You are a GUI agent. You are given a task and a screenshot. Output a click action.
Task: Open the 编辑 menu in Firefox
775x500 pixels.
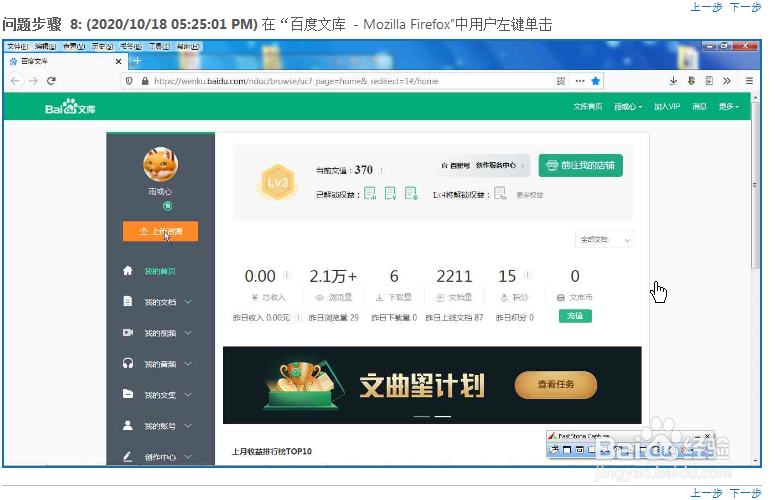[45, 46]
